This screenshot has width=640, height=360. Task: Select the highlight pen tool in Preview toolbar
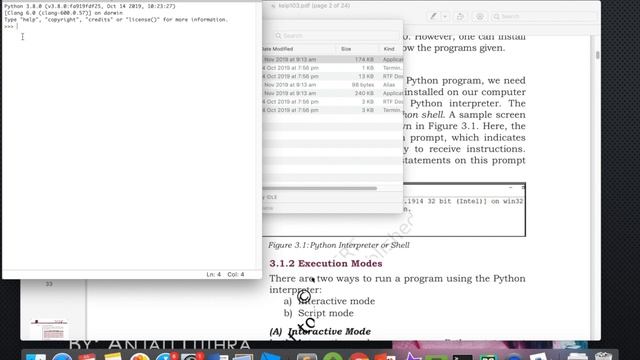(x=434, y=16)
